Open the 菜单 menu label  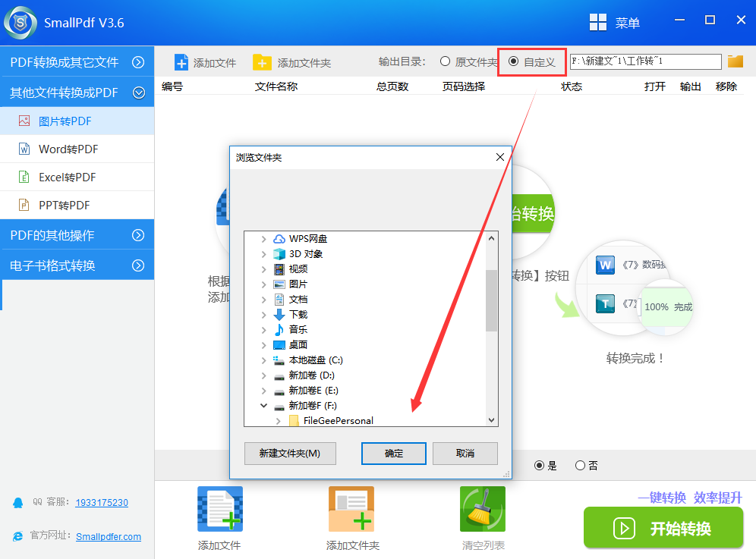click(x=627, y=23)
